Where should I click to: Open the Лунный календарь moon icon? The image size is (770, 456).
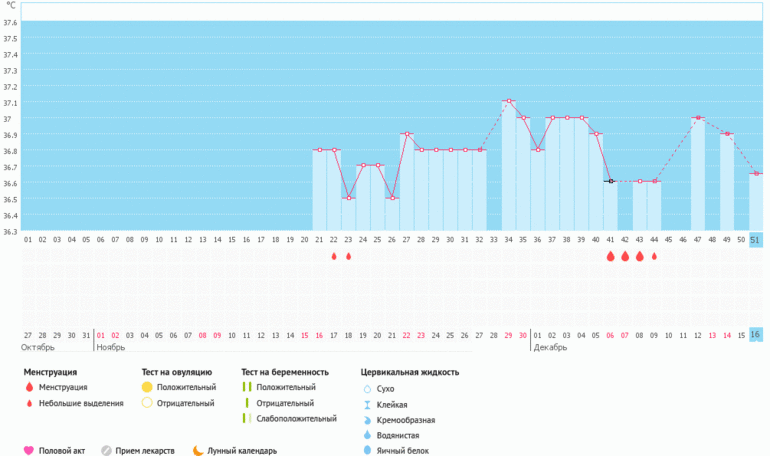197,451
